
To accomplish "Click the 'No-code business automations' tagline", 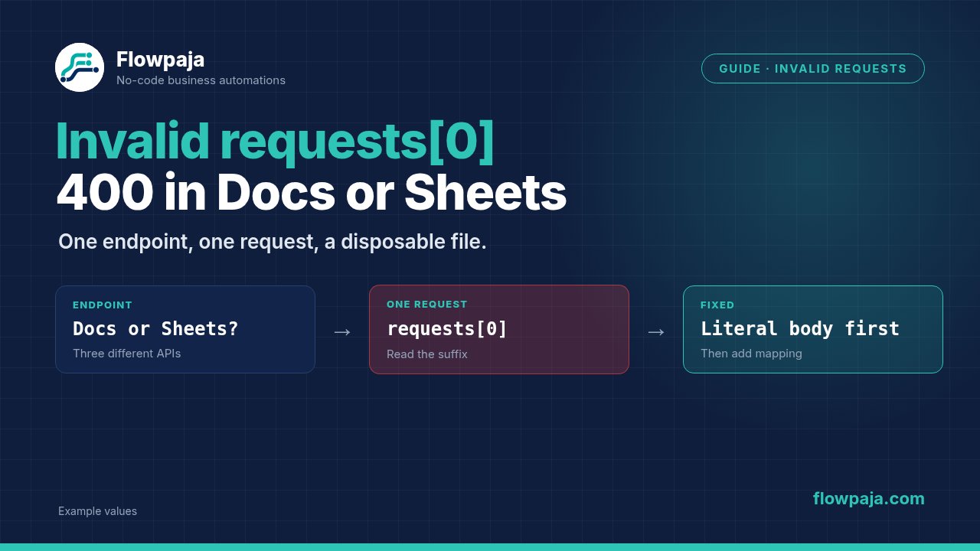I will 201,80.
